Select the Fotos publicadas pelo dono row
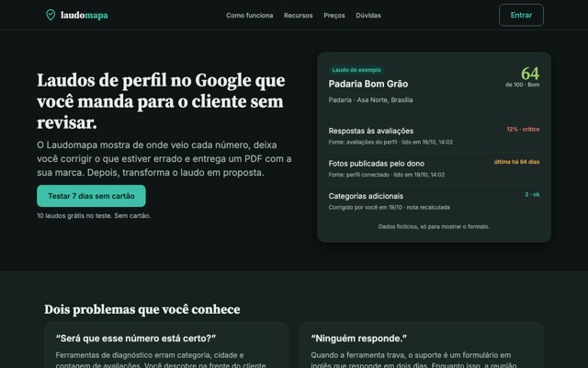This screenshot has height=368, width=588. pos(434,168)
